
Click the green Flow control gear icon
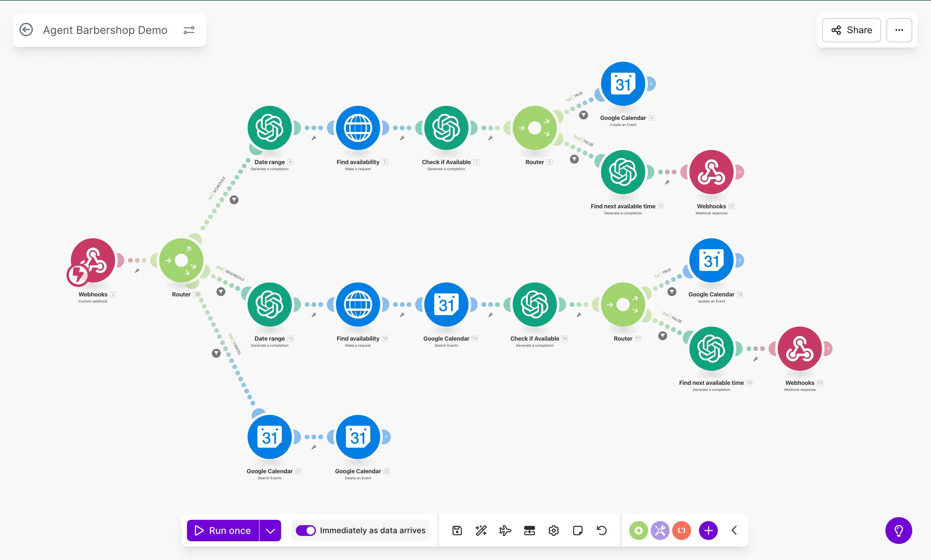tap(638, 530)
